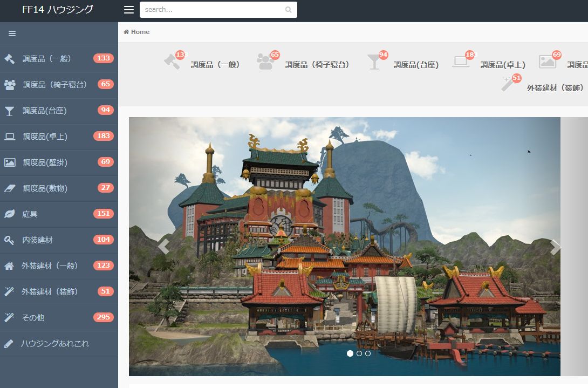The width and height of the screenshot is (588, 388).
Task: Click top shortcut laptop icon for 調度品(卓上)
Action: [x=461, y=62]
